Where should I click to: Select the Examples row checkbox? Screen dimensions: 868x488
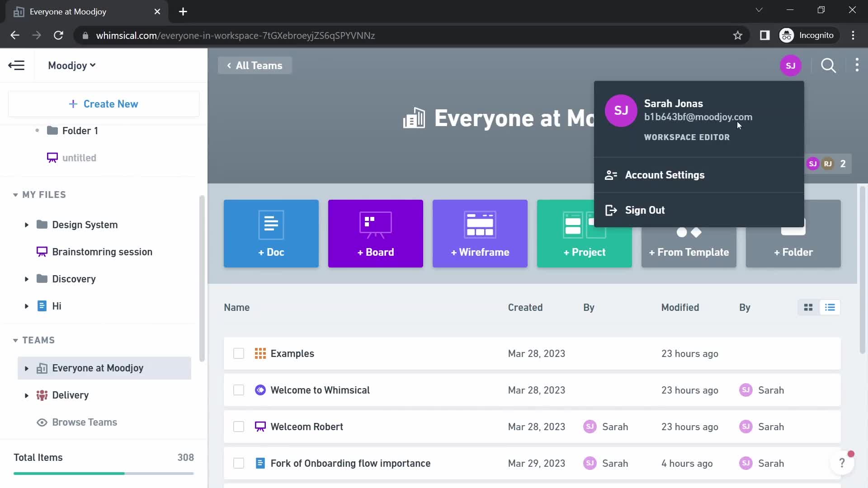coord(239,353)
